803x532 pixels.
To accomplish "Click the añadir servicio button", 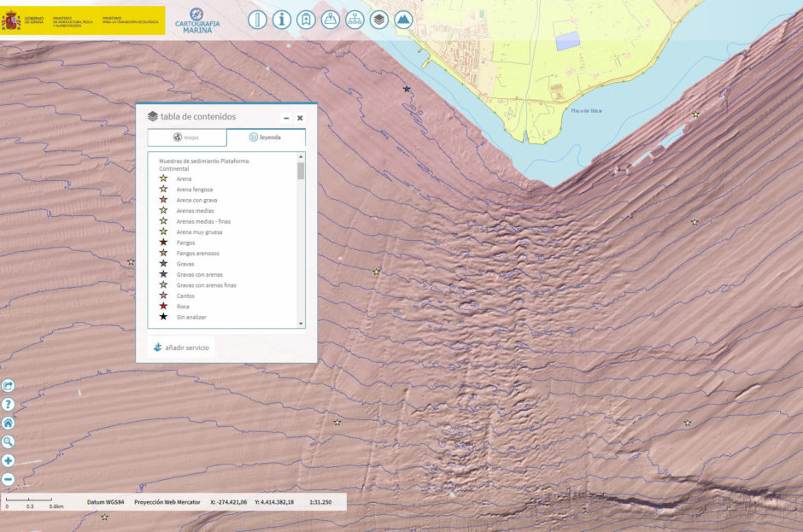I will 180,348.
